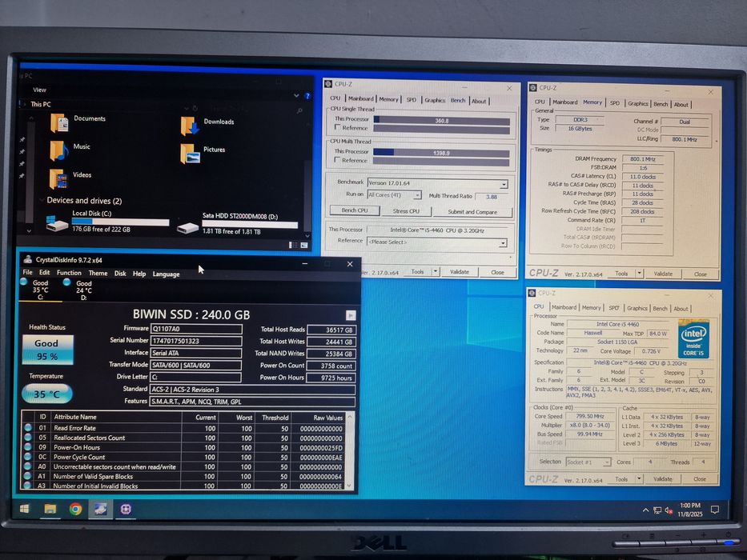Open Tools dropdown arrow in Bench CPU-Z window
Screen dimensions: 747x560
coord(435,271)
